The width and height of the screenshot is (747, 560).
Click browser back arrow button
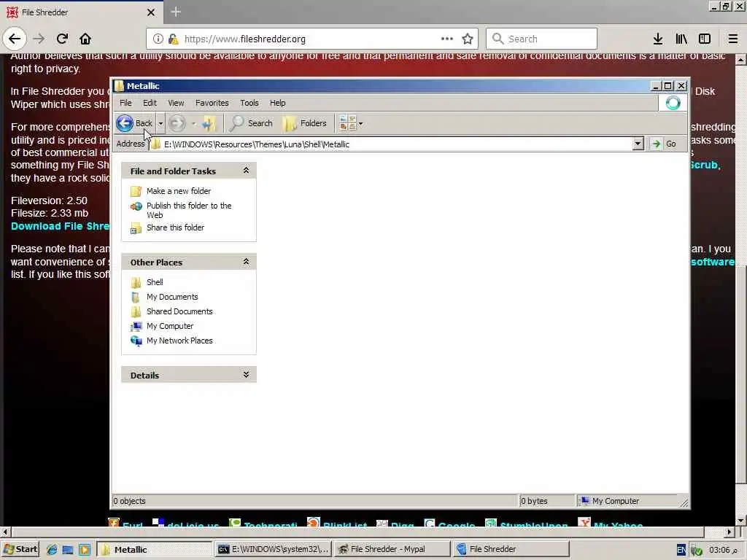tap(15, 39)
